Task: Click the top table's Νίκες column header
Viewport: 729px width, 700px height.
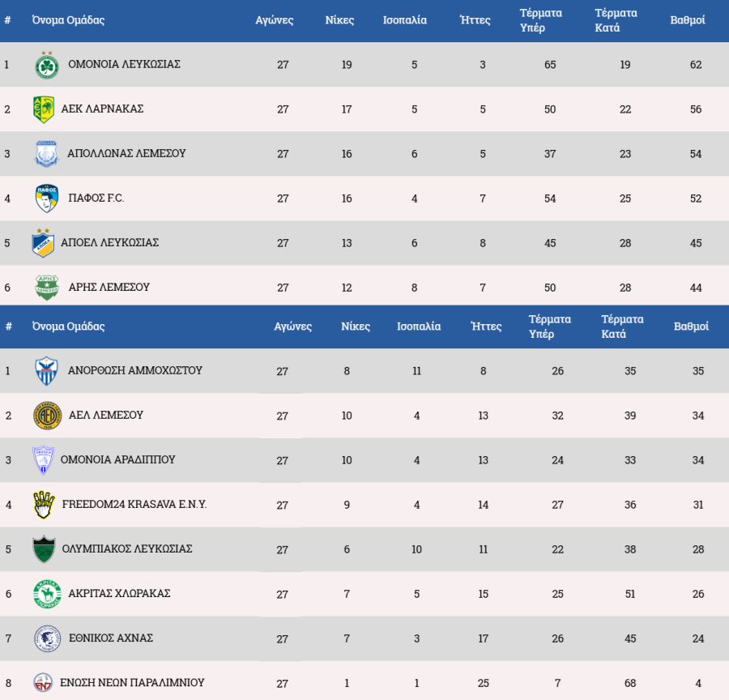Action: [339, 20]
